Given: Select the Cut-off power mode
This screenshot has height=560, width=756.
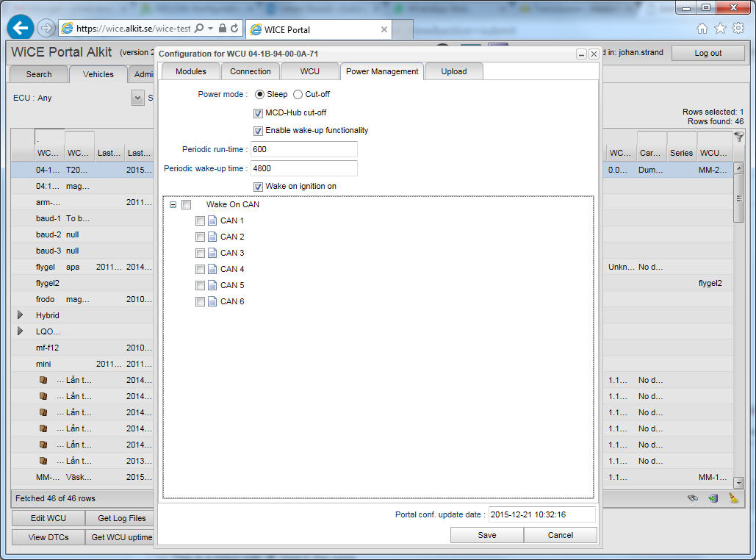Looking at the screenshot, I should [298, 94].
